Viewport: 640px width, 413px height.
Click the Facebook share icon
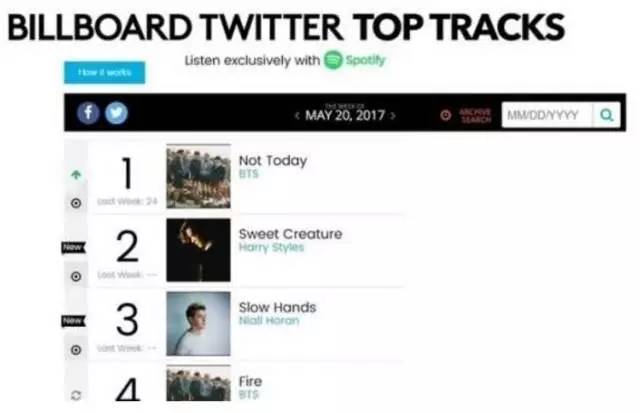[89, 113]
